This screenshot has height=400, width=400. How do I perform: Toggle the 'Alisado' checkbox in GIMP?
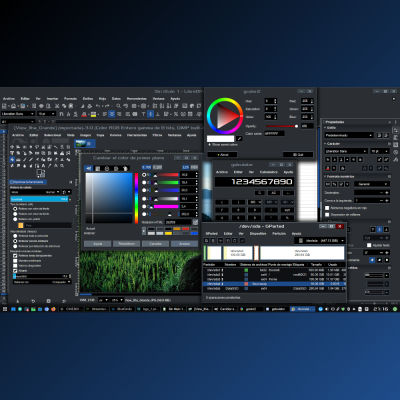coord(15,271)
